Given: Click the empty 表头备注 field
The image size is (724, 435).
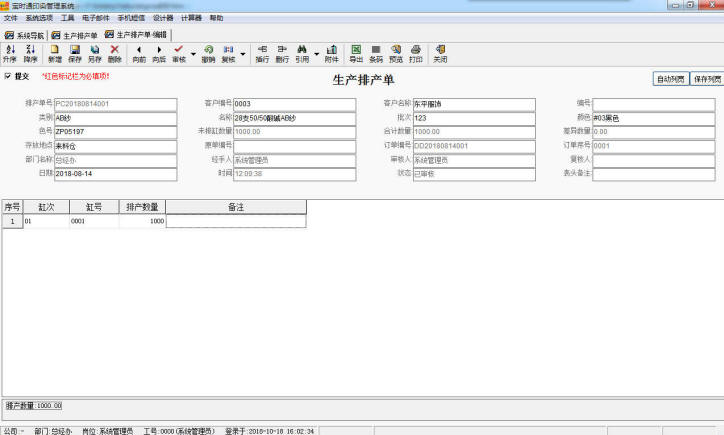Looking at the screenshot, I should click(654, 174).
